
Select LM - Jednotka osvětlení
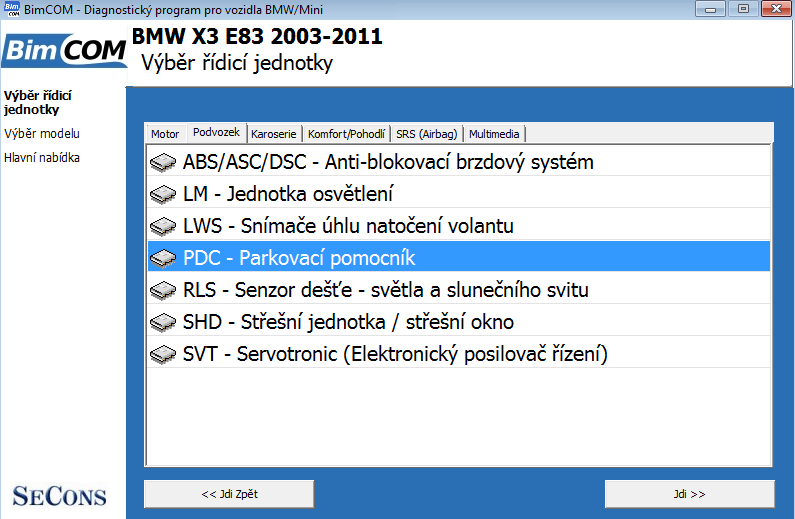point(459,194)
